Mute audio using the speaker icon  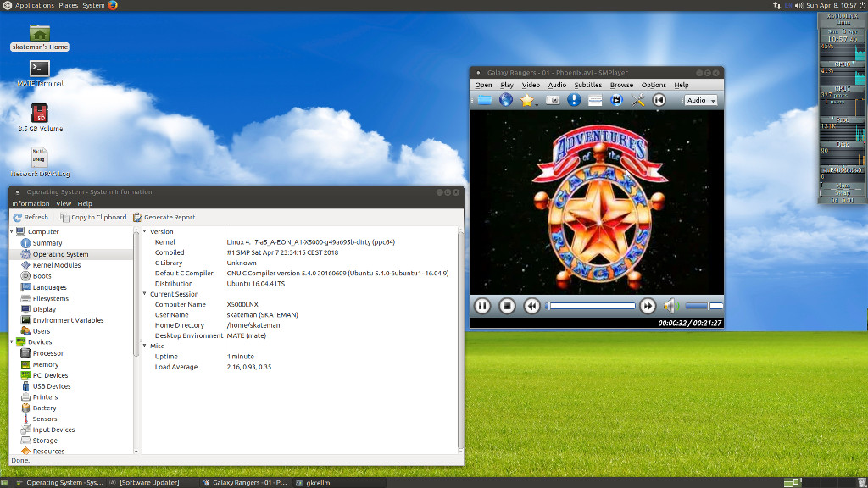point(671,306)
